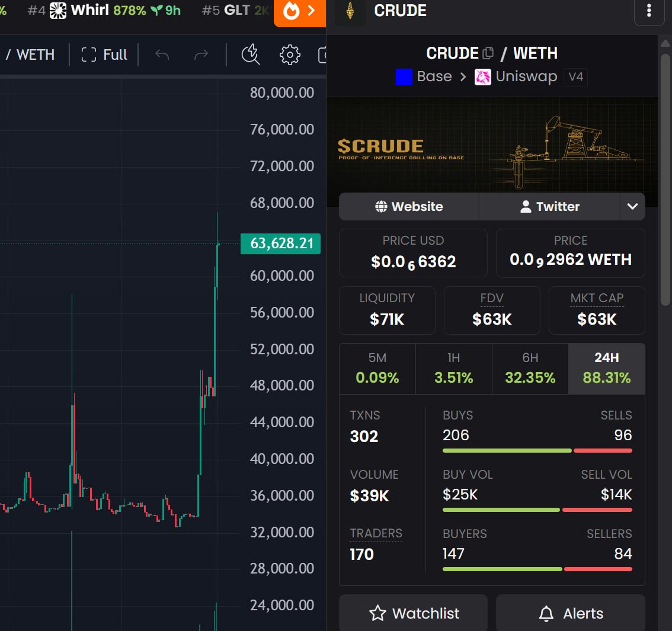Click the Uniswap logo icon

482,77
